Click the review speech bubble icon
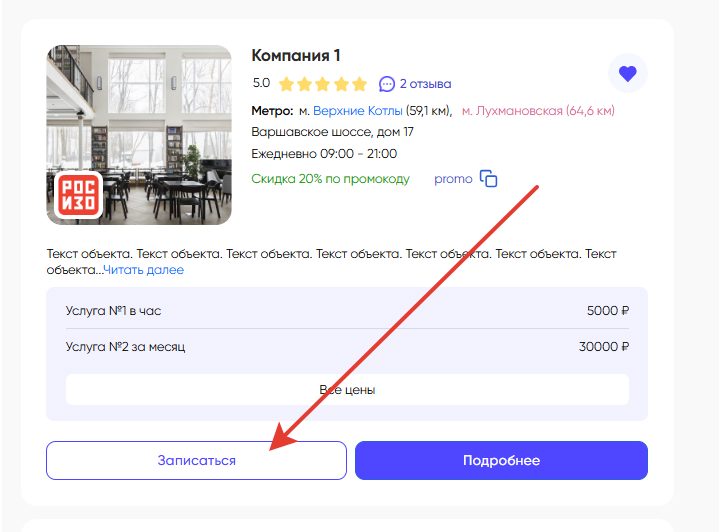719x532 pixels. (x=387, y=83)
